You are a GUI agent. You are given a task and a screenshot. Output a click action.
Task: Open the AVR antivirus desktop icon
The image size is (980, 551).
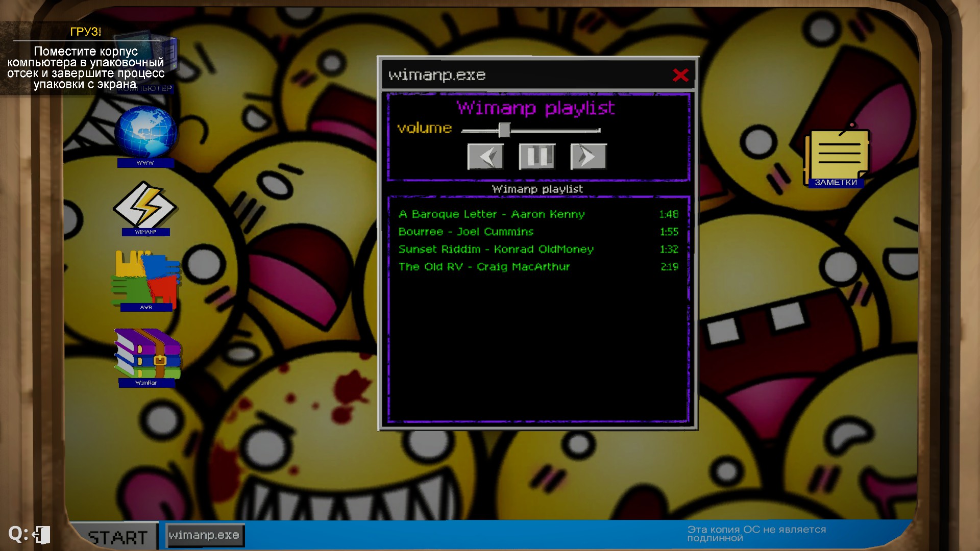coord(146,281)
